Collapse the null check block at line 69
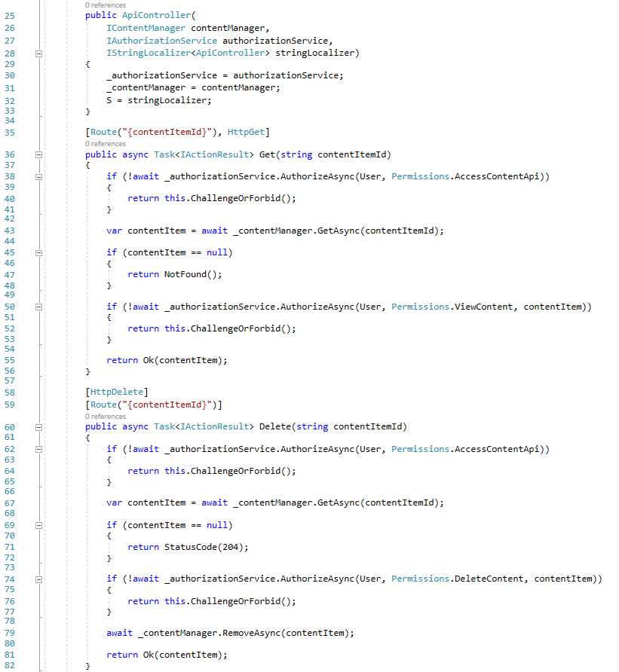619x672 pixels. click(x=38, y=525)
